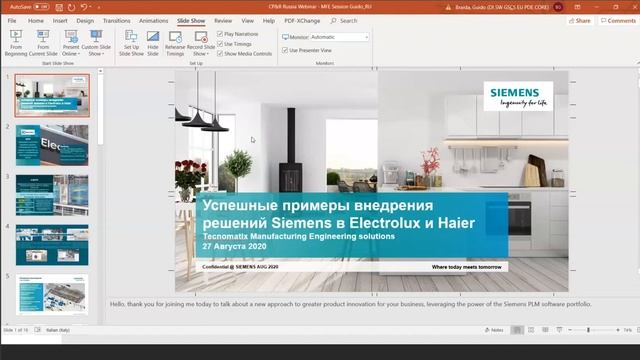Start Slide Show from status bar icon
Image resolution: width=640 pixels, height=360 pixels.
tap(559, 330)
